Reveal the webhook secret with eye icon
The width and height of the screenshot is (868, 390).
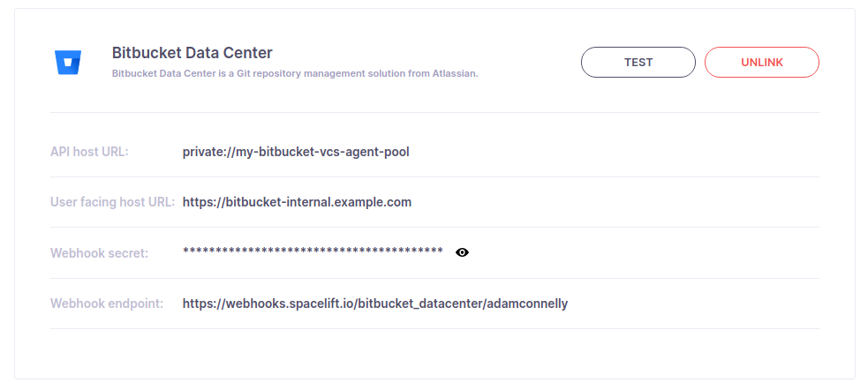(x=462, y=252)
